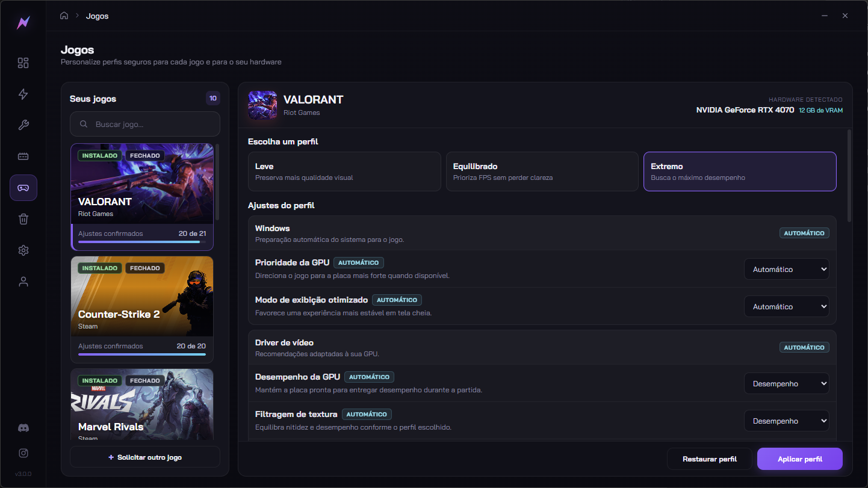This screenshot has height=488, width=868.
Task: Select the VALORANT game card
Action: [x=142, y=197]
